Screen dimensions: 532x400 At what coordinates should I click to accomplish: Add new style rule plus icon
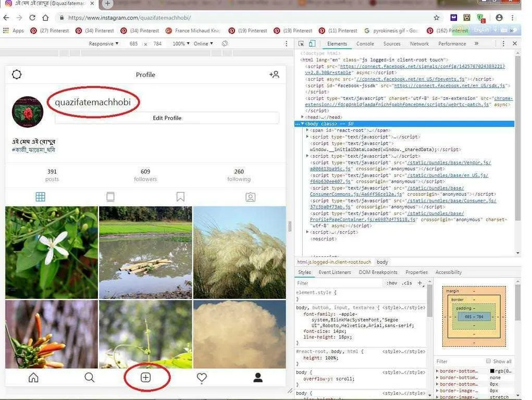click(x=420, y=283)
